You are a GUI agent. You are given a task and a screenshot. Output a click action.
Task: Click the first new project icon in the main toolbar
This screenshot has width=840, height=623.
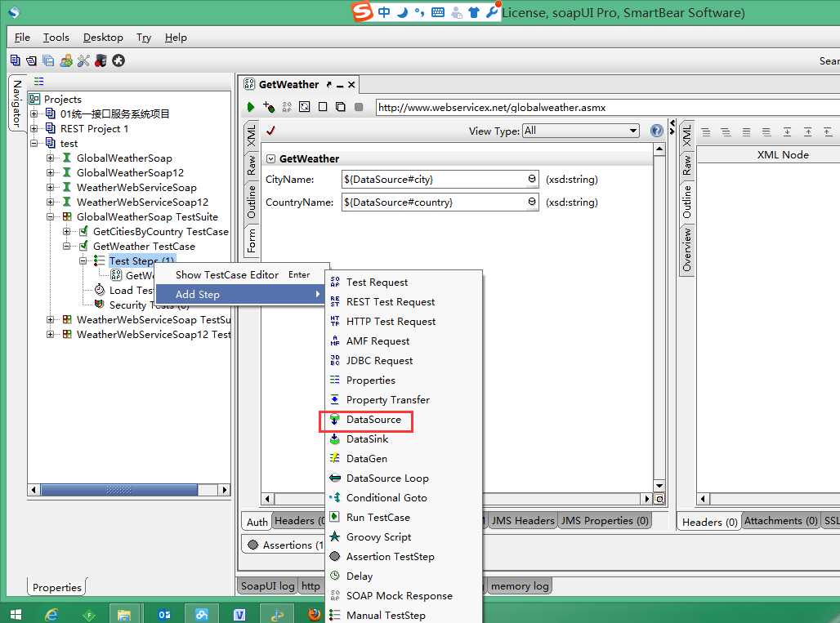15,61
